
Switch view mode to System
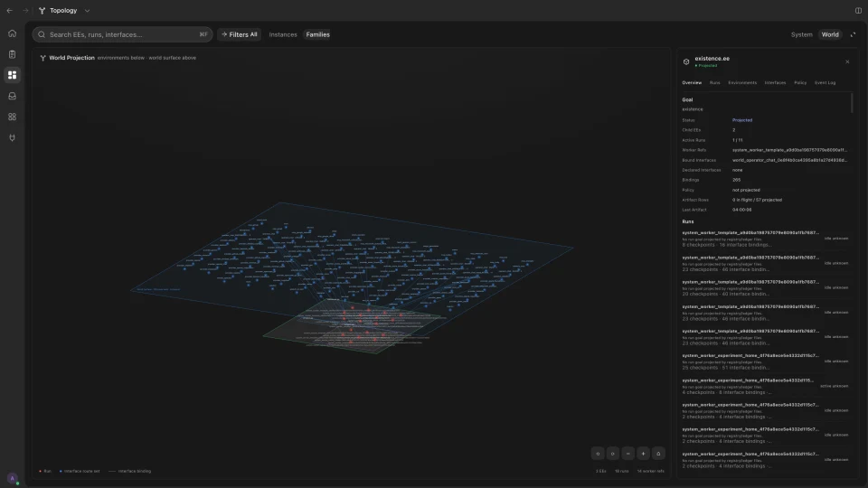tap(802, 34)
